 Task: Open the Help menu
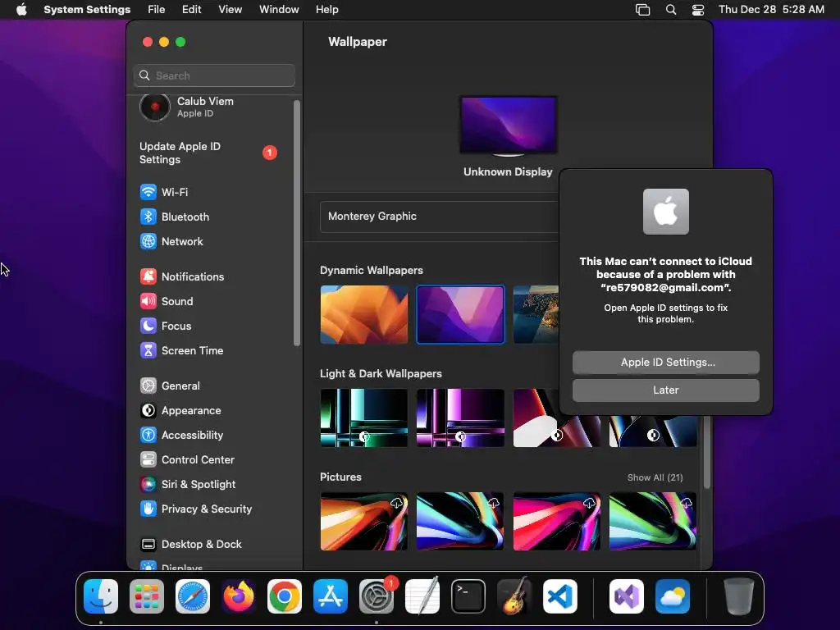[326, 10]
